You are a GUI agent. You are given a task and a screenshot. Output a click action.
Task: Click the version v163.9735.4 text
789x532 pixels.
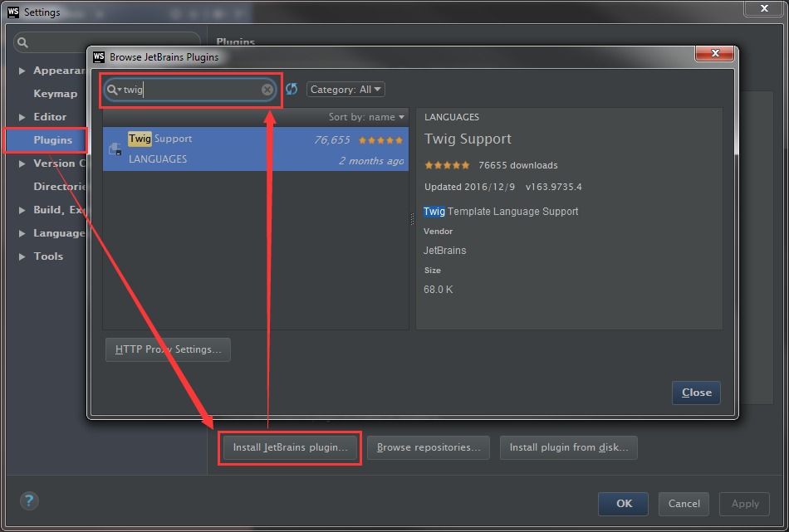pyautogui.click(x=553, y=187)
